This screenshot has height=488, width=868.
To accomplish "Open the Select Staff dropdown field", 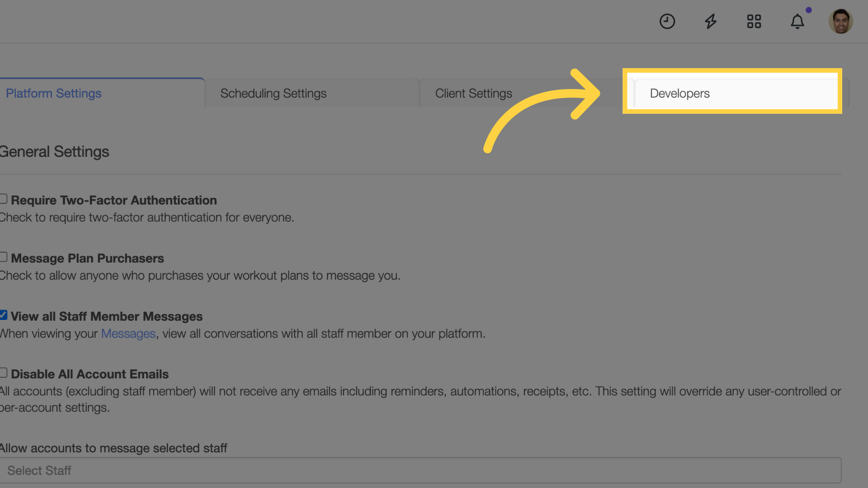I will [420, 470].
